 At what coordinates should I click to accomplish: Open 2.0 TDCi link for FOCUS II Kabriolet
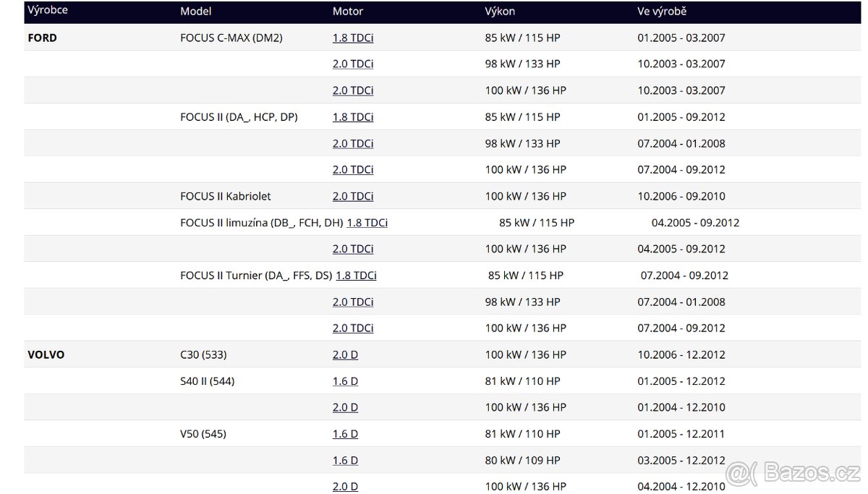pyautogui.click(x=353, y=196)
